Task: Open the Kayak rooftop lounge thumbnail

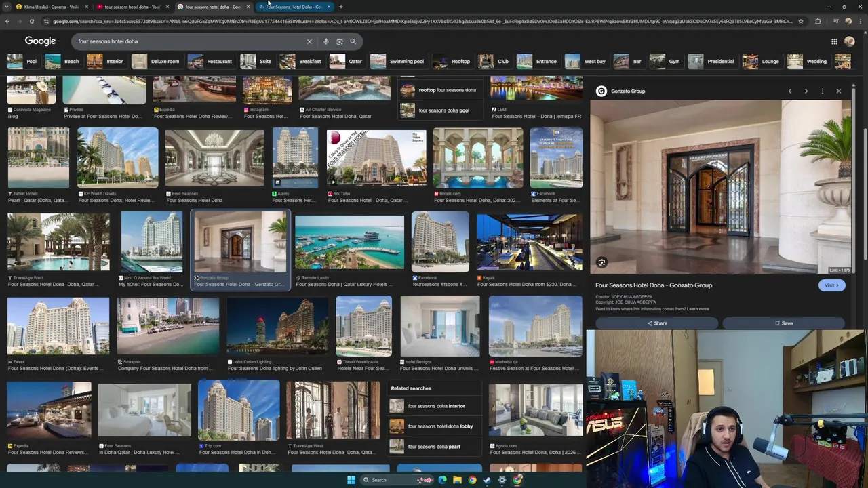Action: coord(529,242)
